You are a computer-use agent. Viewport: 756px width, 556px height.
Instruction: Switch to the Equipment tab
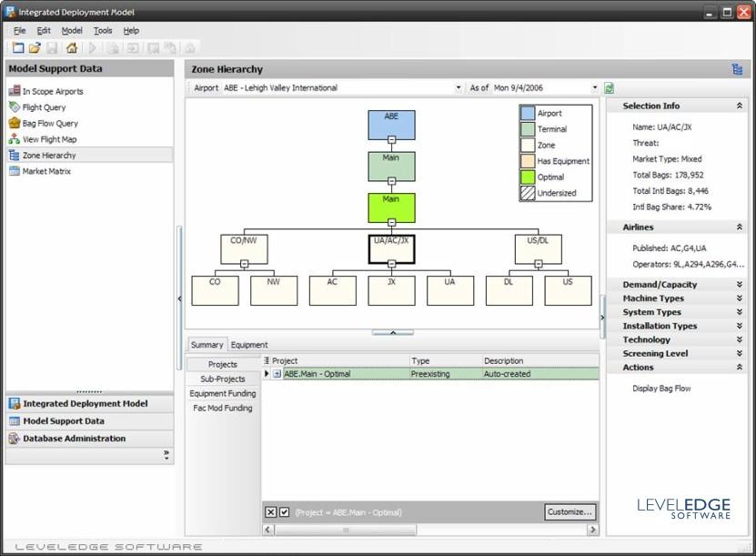point(249,345)
